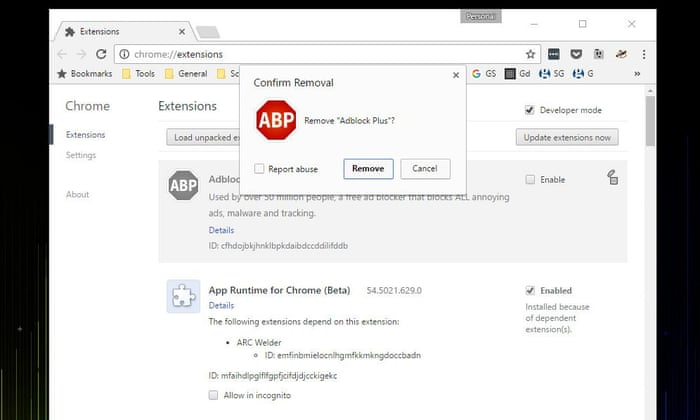Remove Adblock Plus with trash icon

point(612,177)
